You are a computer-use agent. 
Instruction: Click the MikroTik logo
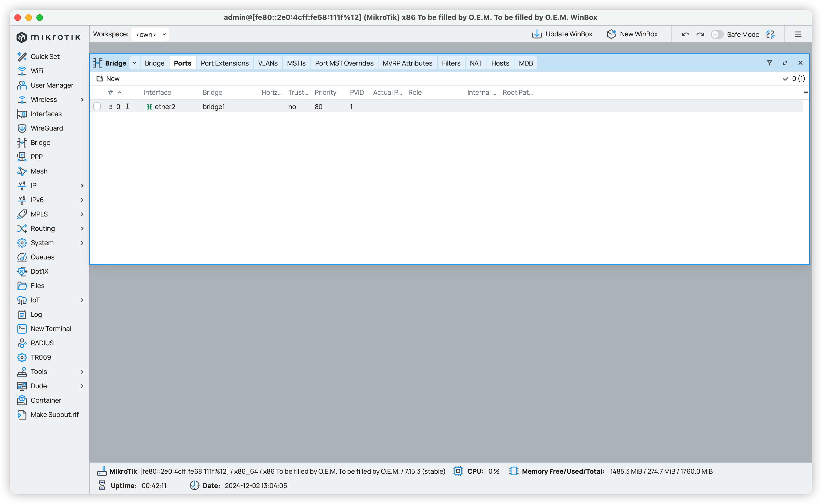[x=49, y=37]
